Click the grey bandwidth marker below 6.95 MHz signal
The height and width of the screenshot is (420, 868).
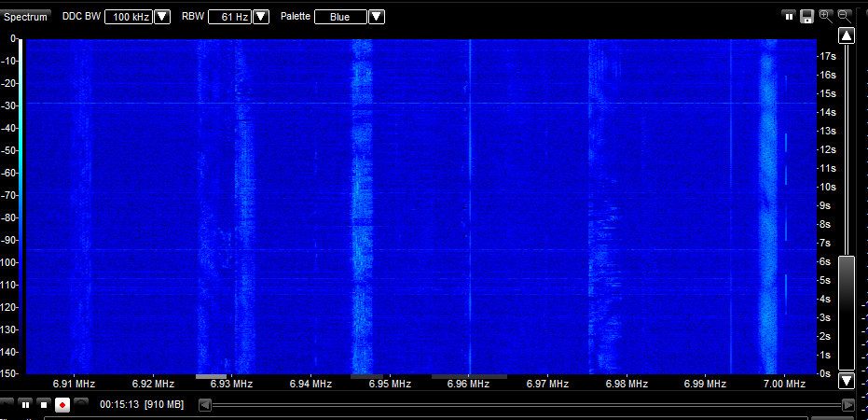pyautogui.click(x=366, y=377)
